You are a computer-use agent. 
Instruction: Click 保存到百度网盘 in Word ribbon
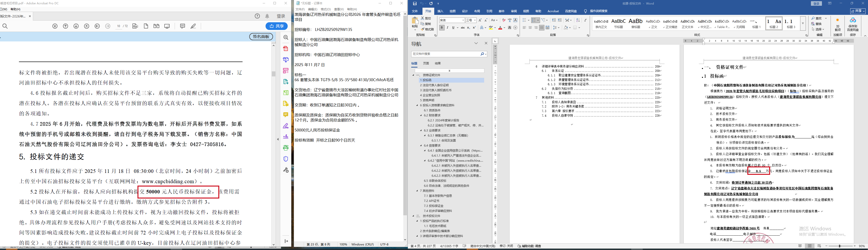coord(853,25)
